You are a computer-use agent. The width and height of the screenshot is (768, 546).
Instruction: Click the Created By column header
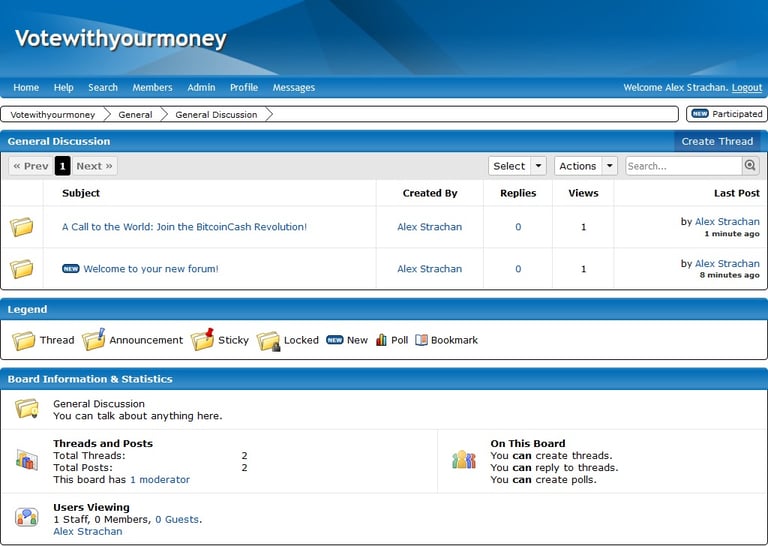click(430, 193)
